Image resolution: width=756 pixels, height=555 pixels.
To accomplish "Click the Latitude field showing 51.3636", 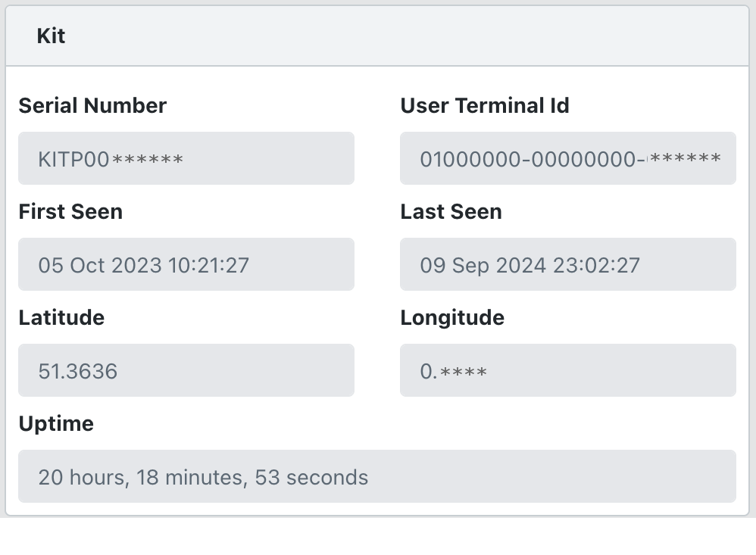I will (x=186, y=370).
